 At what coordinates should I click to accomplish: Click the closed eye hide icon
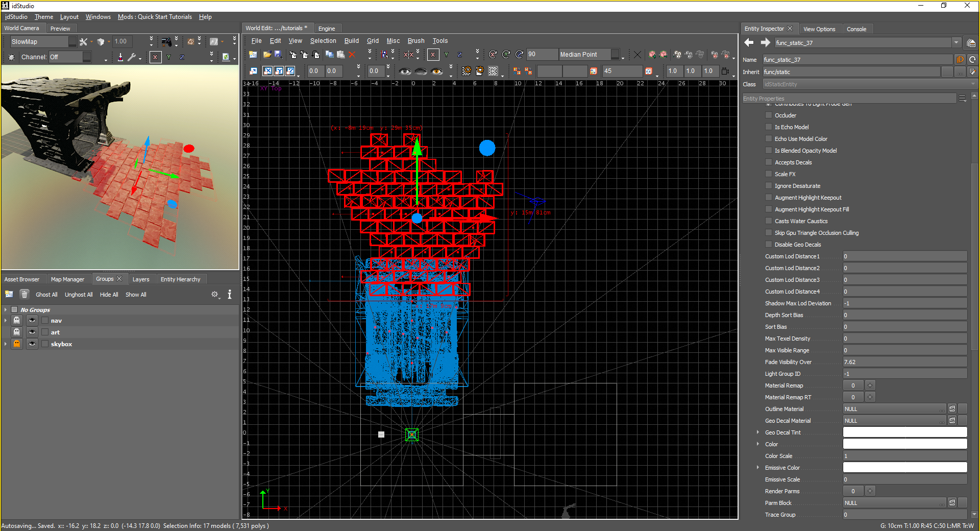click(421, 71)
